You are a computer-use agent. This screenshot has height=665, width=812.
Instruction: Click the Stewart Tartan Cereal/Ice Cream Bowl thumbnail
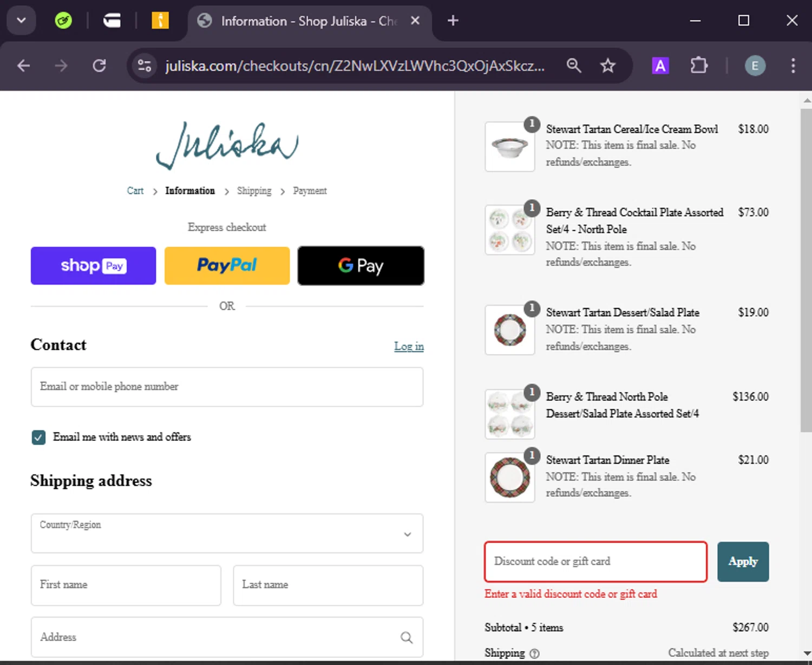510,147
